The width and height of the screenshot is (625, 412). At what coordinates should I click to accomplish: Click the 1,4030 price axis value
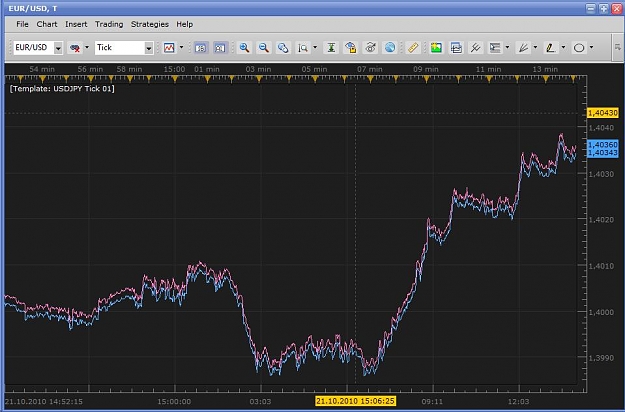click(601, 174)
